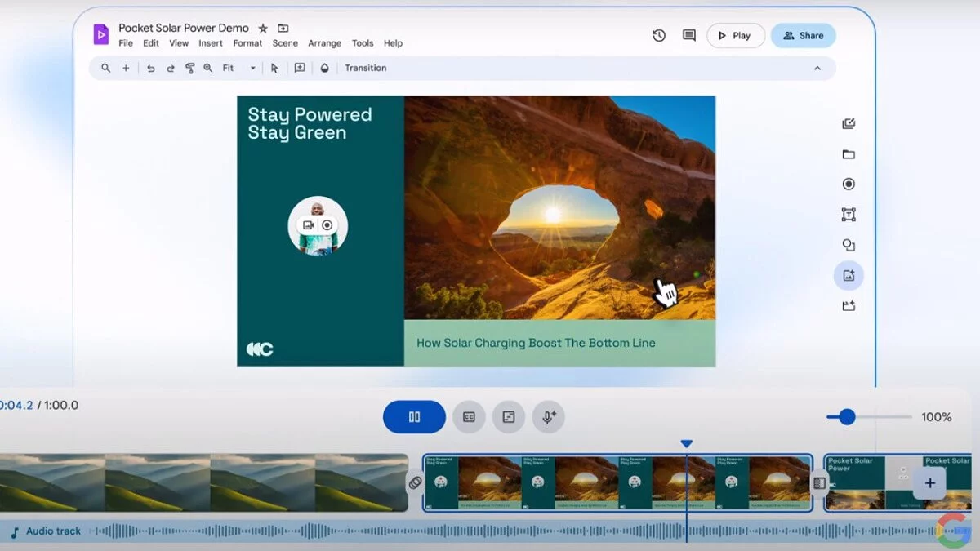Click the undo arrow in toolbar
This screenshot has height=551, width=980.
[151, 69]
